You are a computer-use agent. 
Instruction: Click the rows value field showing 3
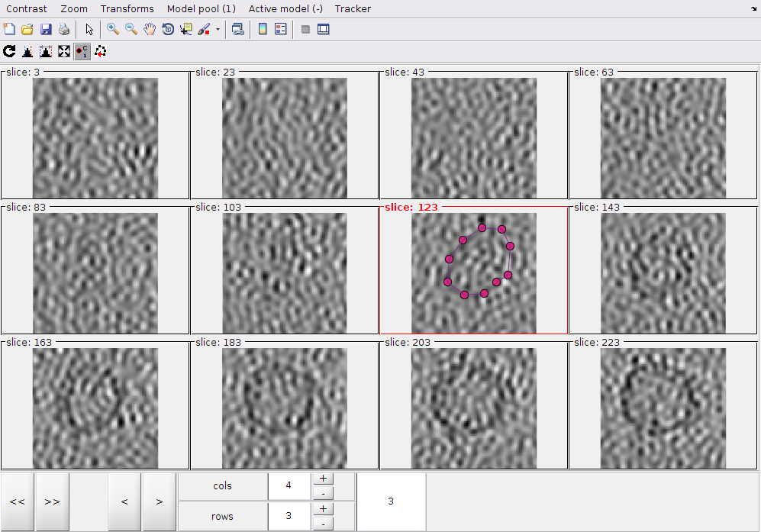pos(289,516)
